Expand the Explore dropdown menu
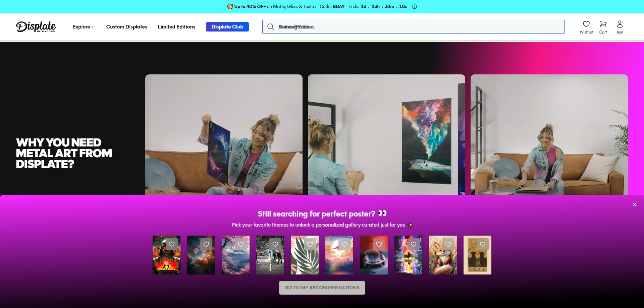The image size is (644, 308). pos(84,27)
